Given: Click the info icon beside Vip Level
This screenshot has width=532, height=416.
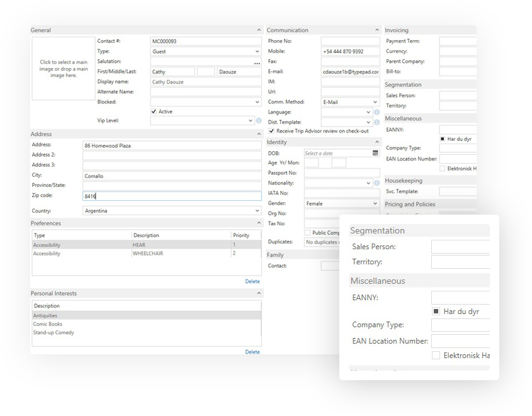Looking at the screenshot, I should [x=259, y=120].
